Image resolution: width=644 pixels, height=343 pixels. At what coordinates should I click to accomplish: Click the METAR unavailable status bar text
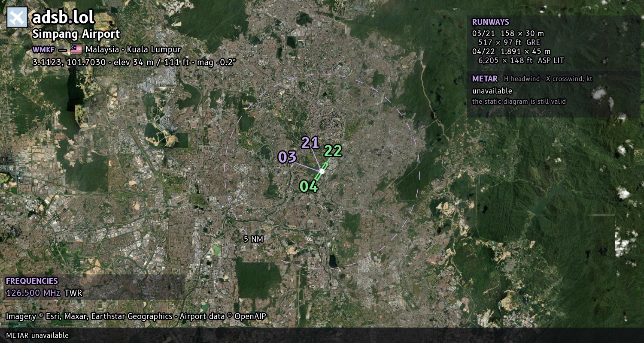click(x=37, y=335)
